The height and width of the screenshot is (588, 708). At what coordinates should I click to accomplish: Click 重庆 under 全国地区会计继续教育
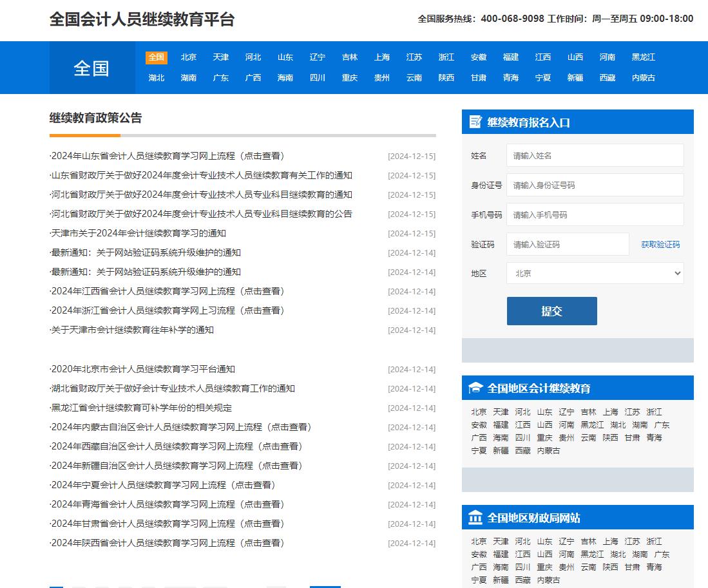point(544,438)
